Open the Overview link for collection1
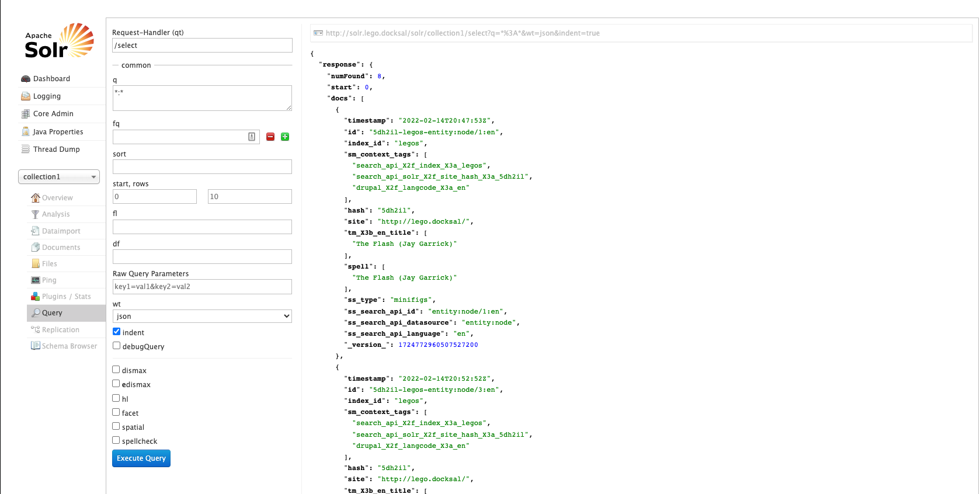Viewport: 980px width, 494px height. coord(57,198)
